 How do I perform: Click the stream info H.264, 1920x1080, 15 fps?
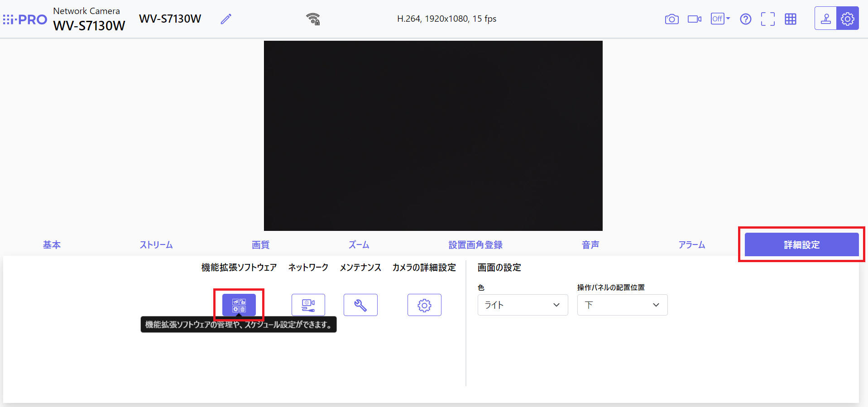tap(446, 19)
